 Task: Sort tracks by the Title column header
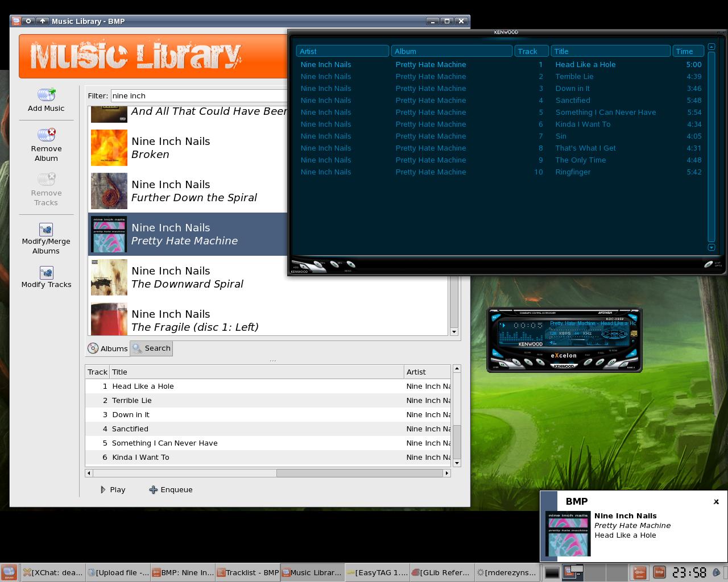tap(256, 372)
